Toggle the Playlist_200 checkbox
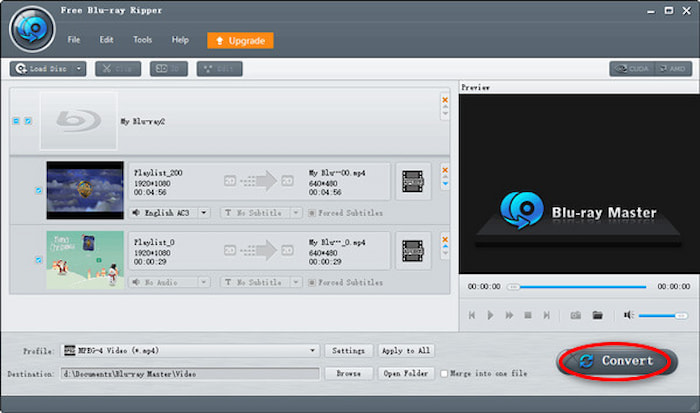The height and width of the screenshot is (413, 700). (38, 190)
